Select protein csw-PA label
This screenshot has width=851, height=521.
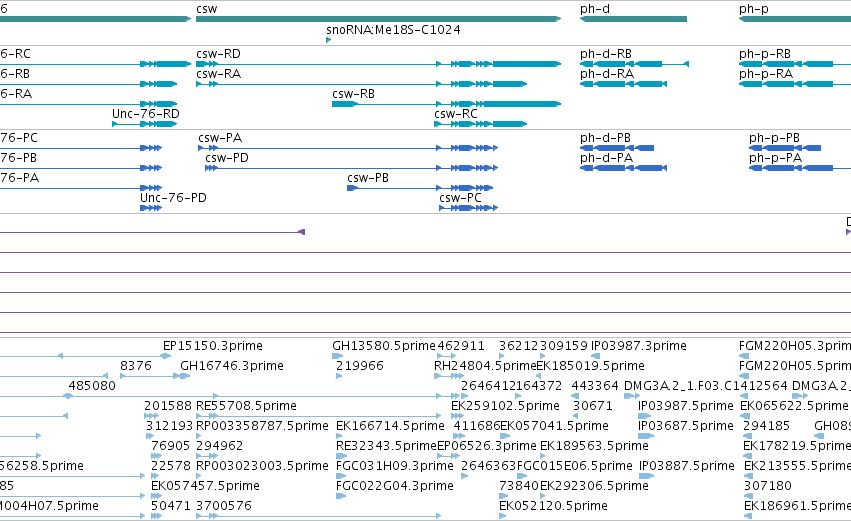220,138
